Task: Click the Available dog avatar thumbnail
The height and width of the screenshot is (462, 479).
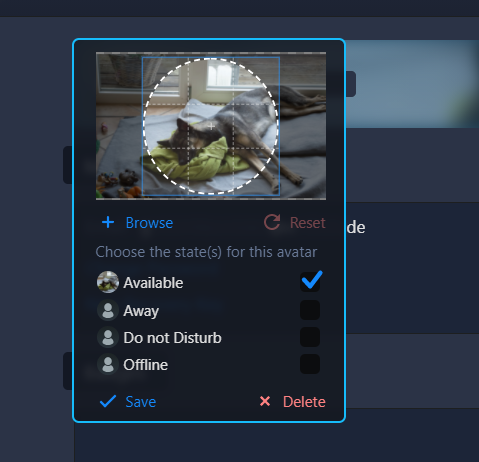Action: pyautogui.click(x=108, y=282)
